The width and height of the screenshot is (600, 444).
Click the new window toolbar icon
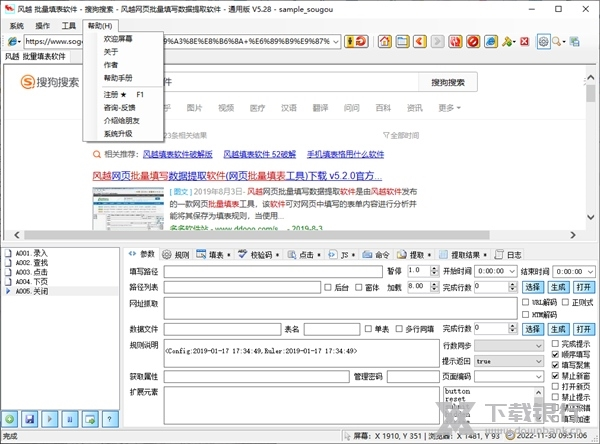402,41
